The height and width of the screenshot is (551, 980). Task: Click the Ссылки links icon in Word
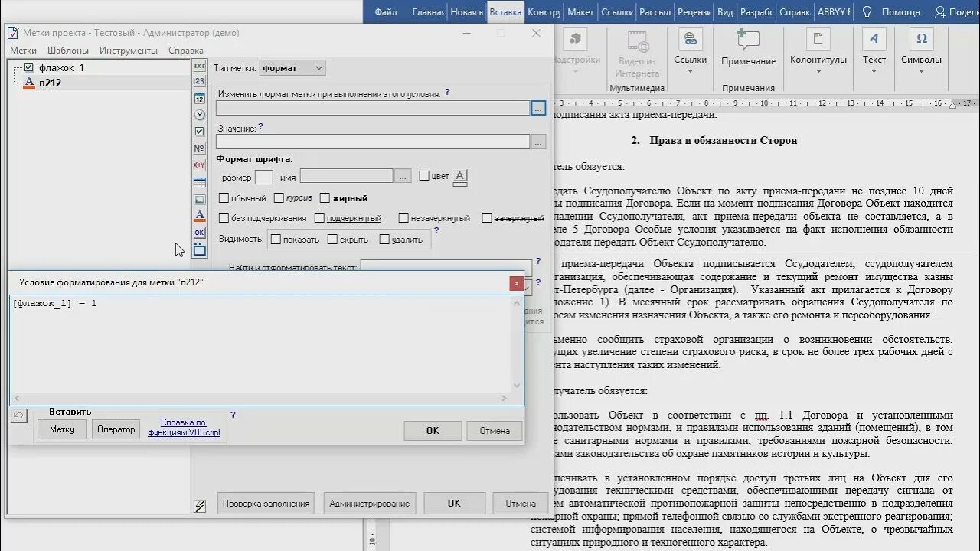pos(690,39)
